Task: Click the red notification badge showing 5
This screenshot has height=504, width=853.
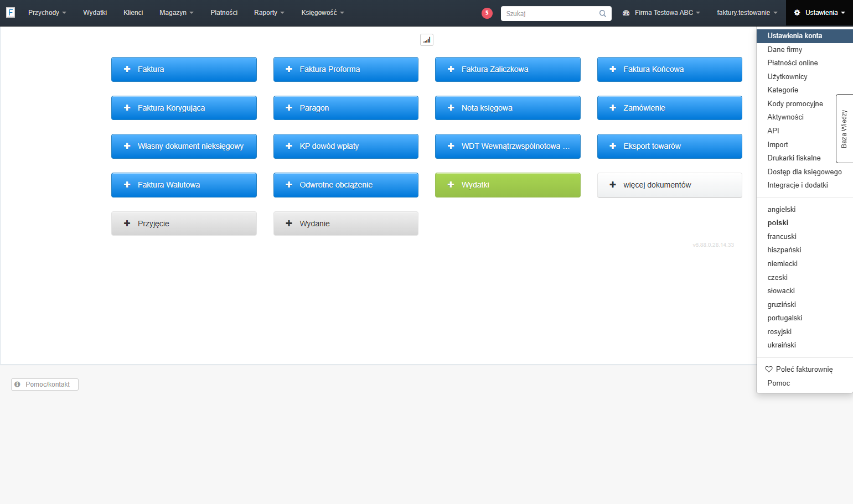Action: 487,13
